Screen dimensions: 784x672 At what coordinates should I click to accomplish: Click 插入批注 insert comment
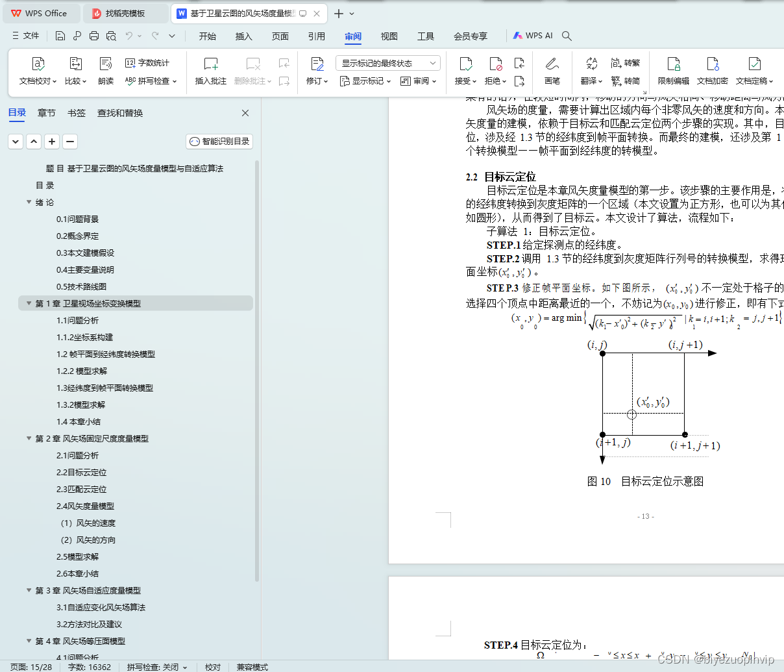coord(211,71)
